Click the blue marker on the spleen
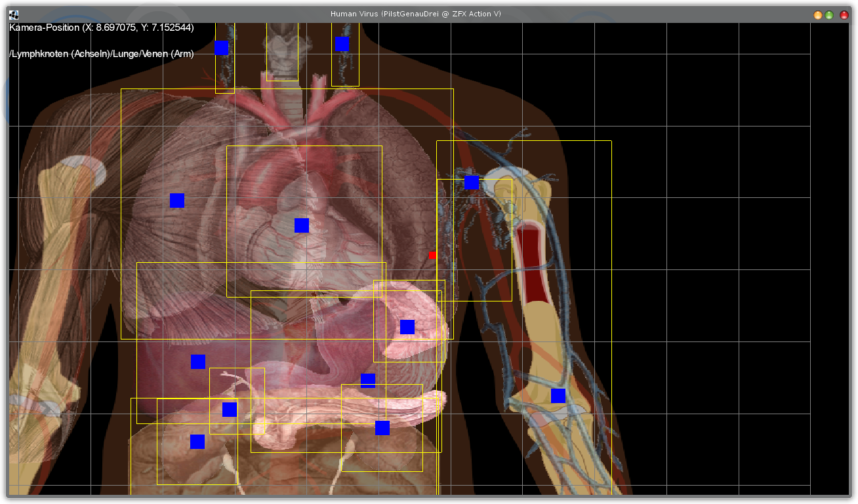The image size is (858, 504). point(407,327)
